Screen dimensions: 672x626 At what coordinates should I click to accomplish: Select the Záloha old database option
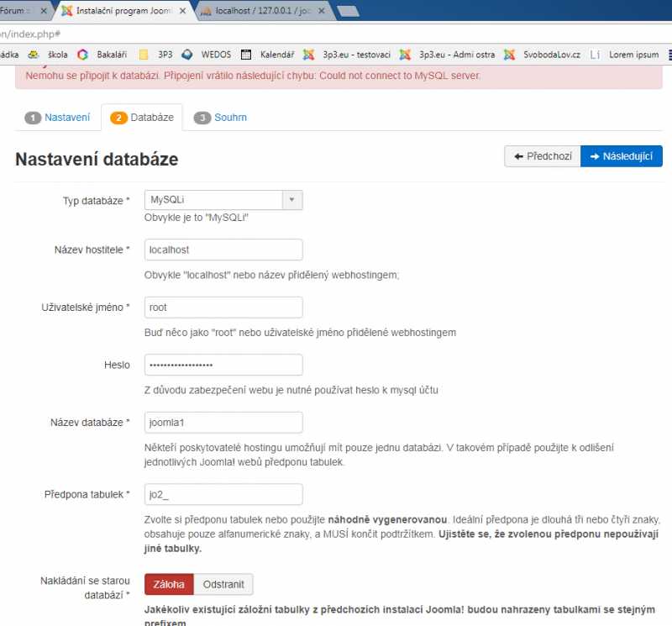click(169, 585)
